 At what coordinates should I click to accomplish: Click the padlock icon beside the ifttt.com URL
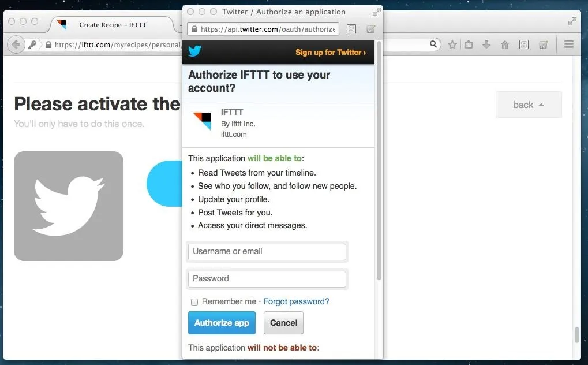(48, 44)
